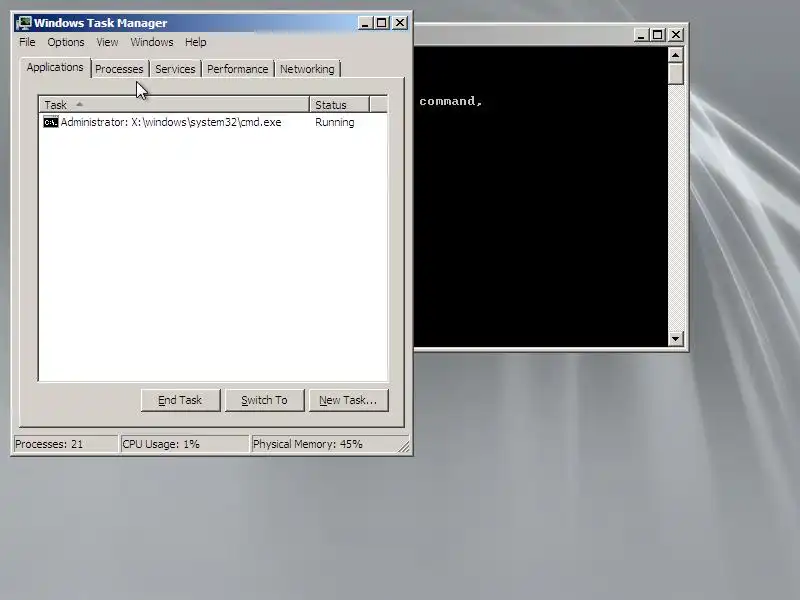The height and width of the screenshot is (600, 800).
Task: Switch to the Processes tab
Action: pos(119,69)
